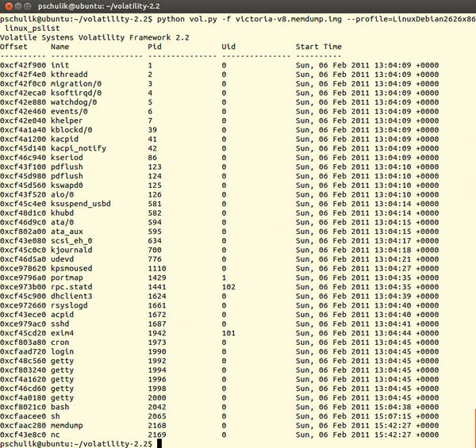Click the Pid value 2000
Image resolution: width=476 pixels, height=448 pixels.
pos(157,398)
